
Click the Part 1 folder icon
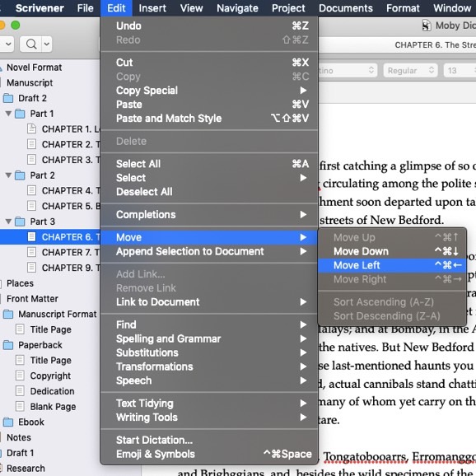coord(20,114)
